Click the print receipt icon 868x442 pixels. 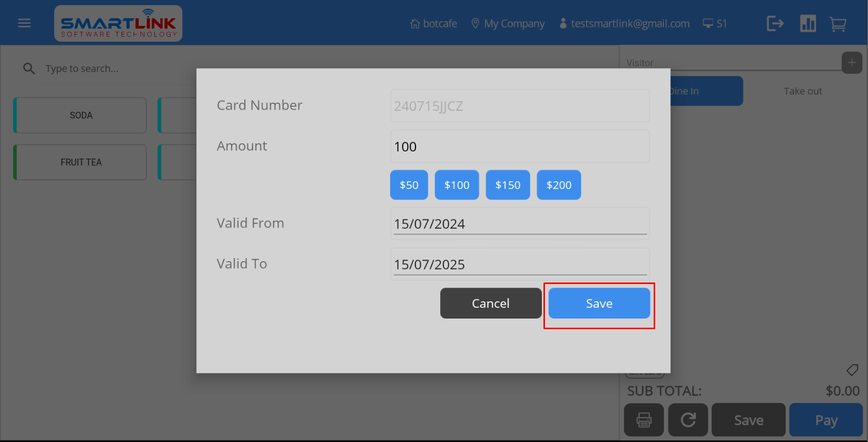pos(644,420)
